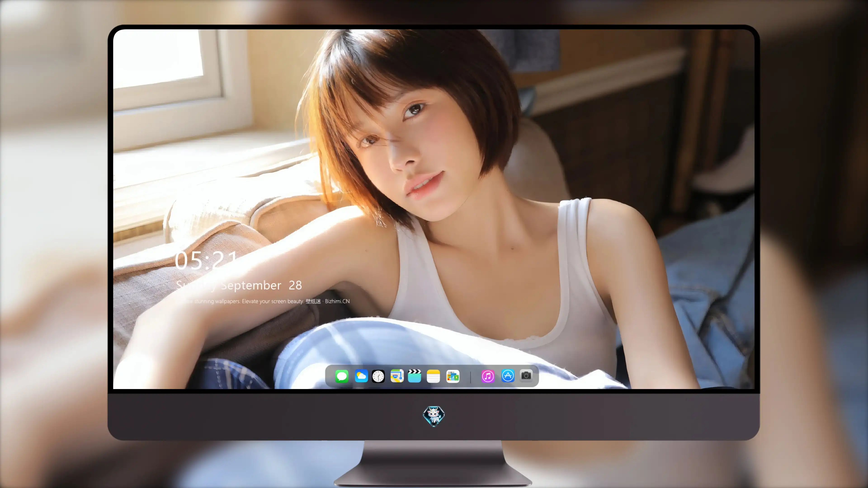Open the Weather app in the dock
Viewport: 868px width, 488px height.
click(x=361, y=376)
